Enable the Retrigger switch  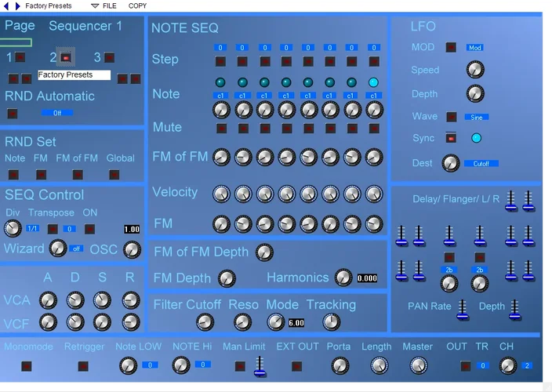coord(83,365)
